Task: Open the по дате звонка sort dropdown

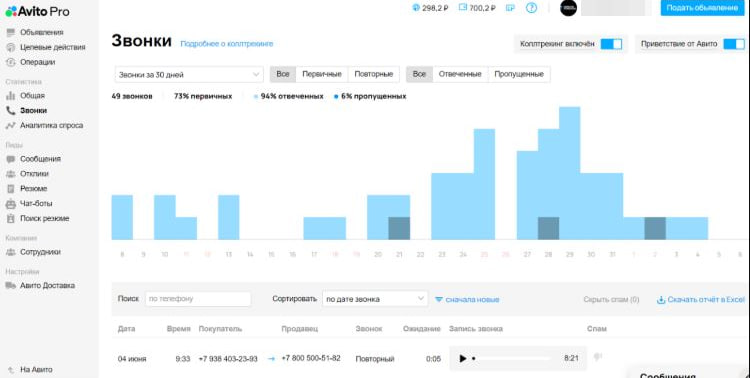Action: coord(375,299)
